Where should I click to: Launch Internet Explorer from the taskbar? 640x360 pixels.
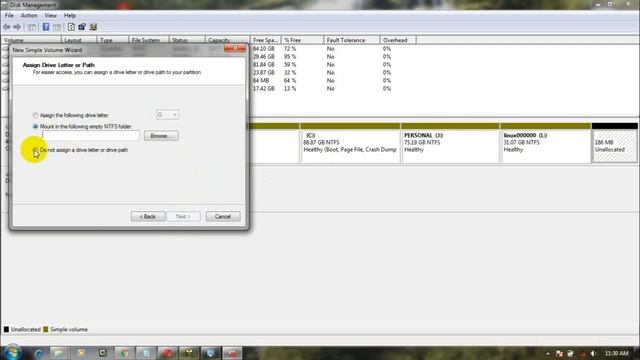(x=38, y=353)
